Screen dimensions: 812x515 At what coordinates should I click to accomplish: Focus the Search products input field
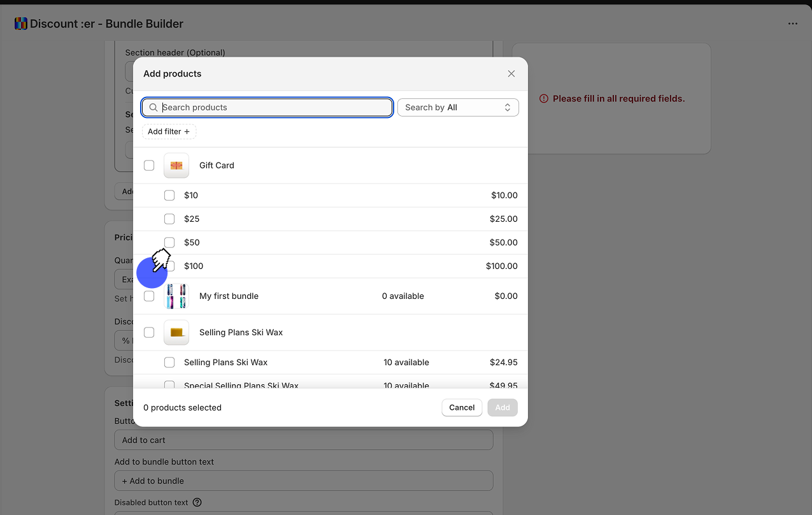(x=274, y=108)
